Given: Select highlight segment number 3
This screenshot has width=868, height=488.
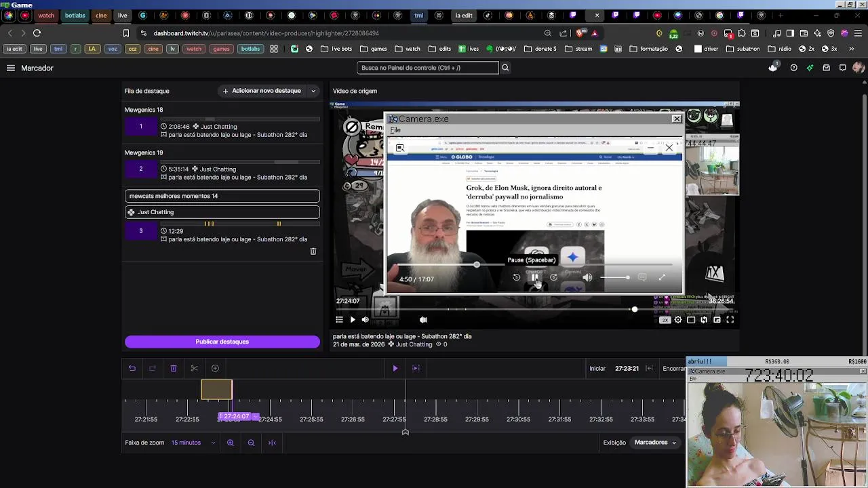Looking at the screenshot, I should click(141, 231).
